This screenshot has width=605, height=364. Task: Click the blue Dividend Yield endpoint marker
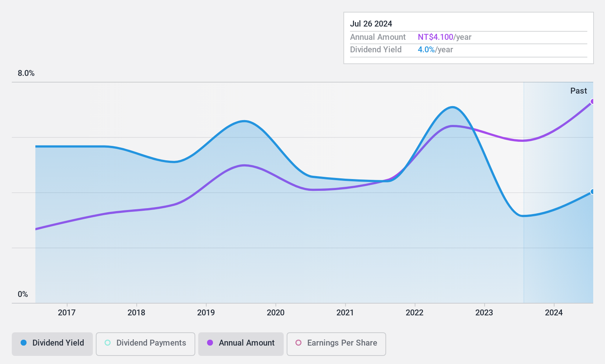tap(592, 192)
